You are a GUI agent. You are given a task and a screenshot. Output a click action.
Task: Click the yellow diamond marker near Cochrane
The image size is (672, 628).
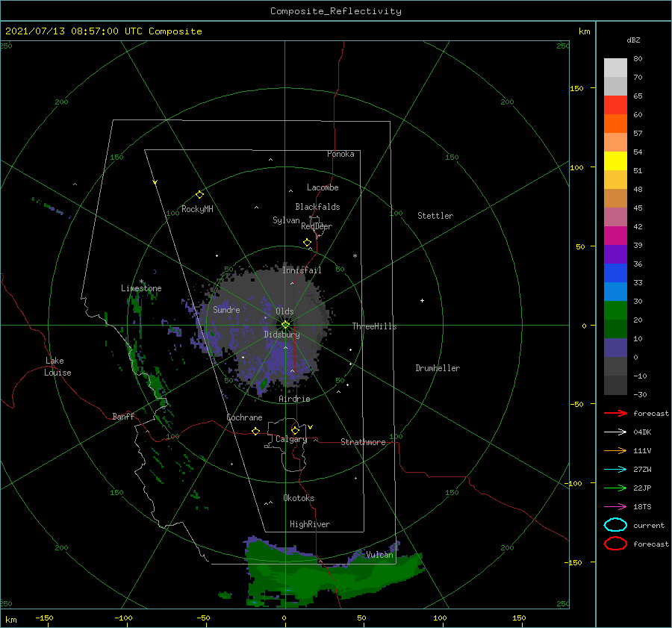pyautogui.click(x=256, y=432)
